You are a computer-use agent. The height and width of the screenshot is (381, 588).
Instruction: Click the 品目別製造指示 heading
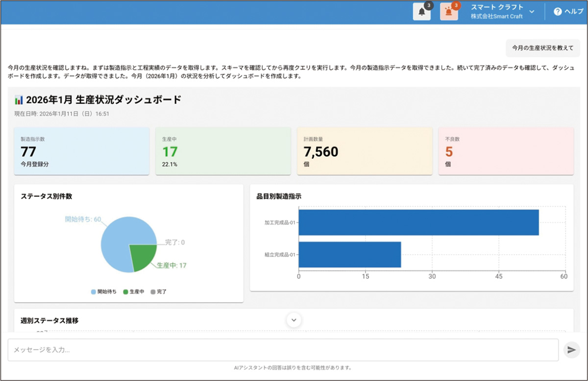279,196
